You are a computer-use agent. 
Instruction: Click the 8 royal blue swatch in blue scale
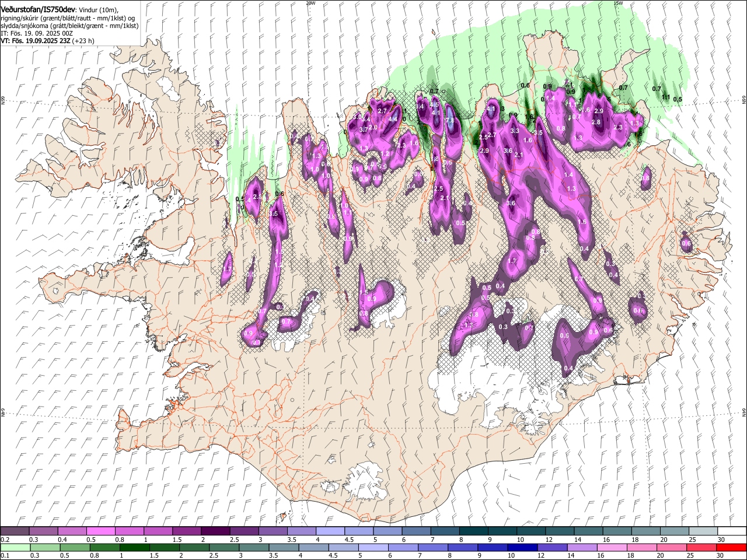tap(463, 547)
